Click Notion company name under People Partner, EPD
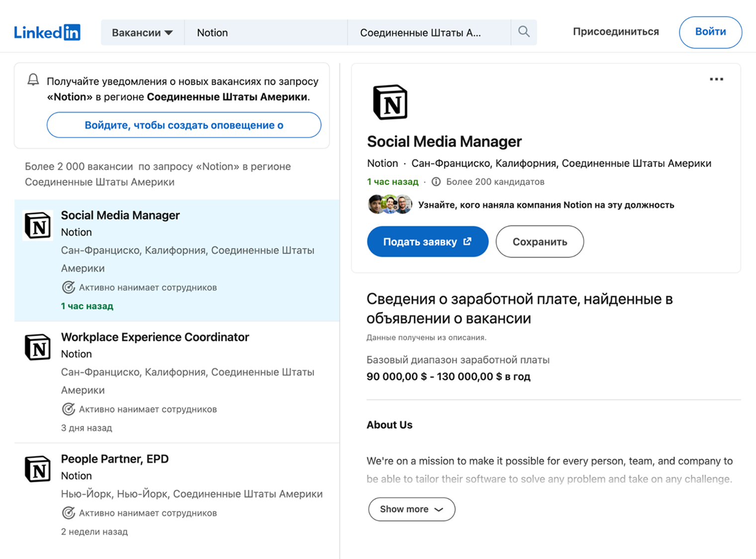This screenshot has height=559, width=756. [x=76, y=476]
